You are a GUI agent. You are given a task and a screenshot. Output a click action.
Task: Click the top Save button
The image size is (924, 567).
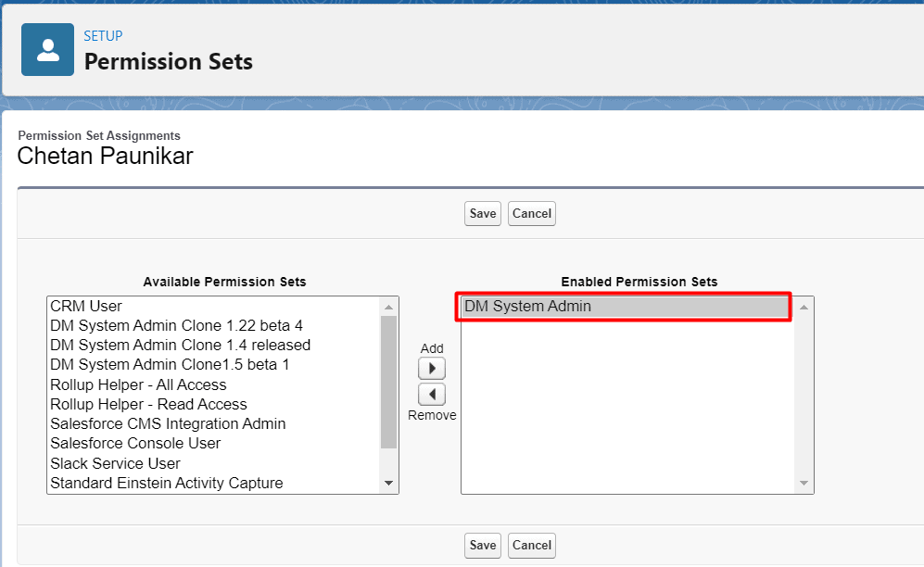click(x=482, y=213)
